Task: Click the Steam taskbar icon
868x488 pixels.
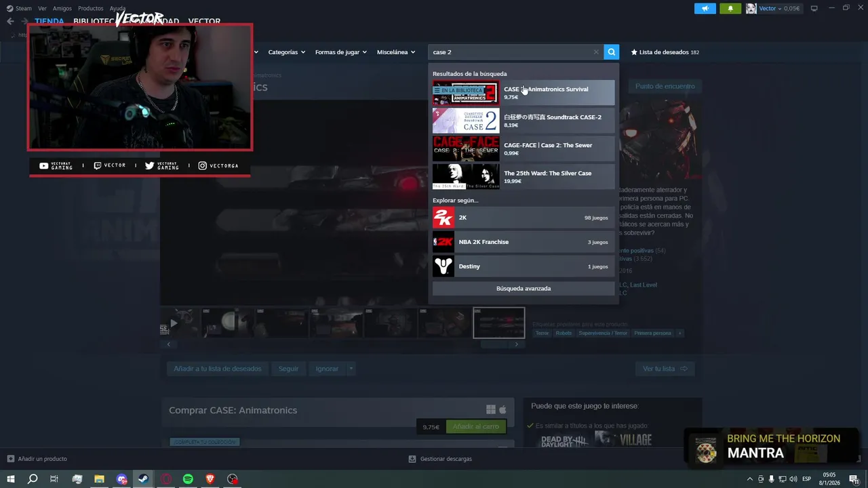Action: point(144,479)
